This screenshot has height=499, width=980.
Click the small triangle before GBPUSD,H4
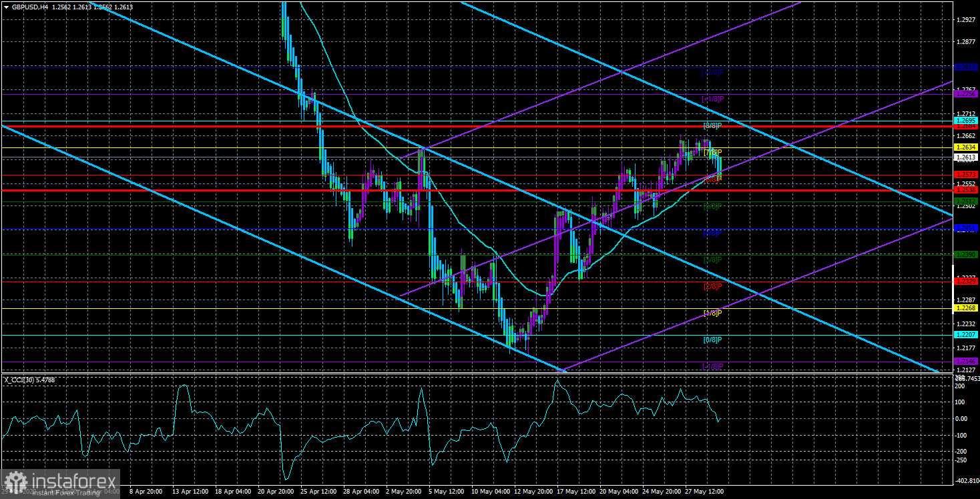5,7
